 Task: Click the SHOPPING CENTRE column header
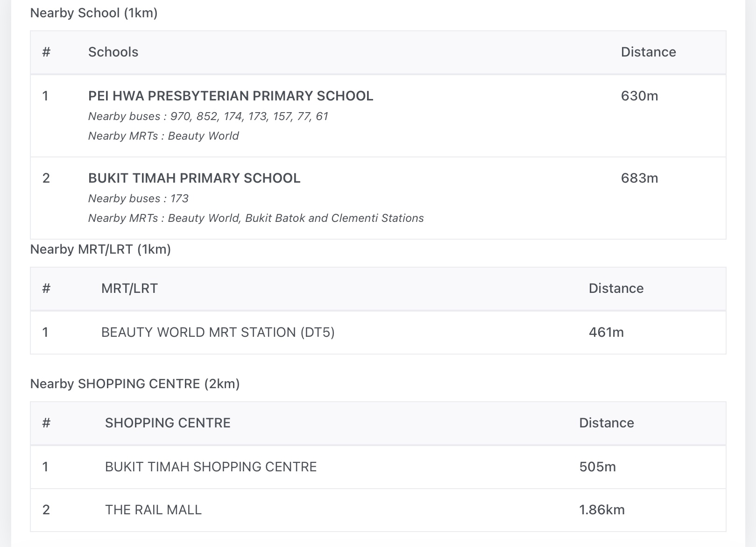(x=168, y=423)
